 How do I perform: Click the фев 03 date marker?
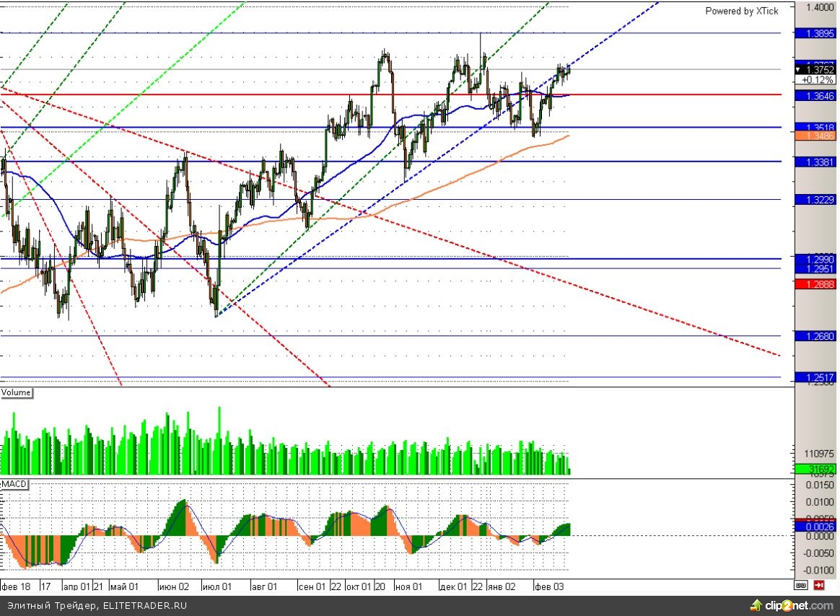(x=550, y=586)
